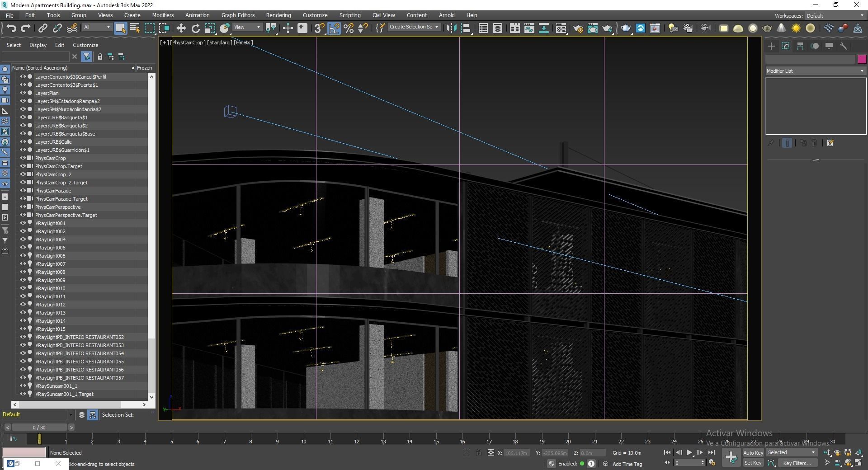This screenshot has height=470, width=868.
Task: Toggle visibility of Layer:URB$Calle
Action: [23, 142]
